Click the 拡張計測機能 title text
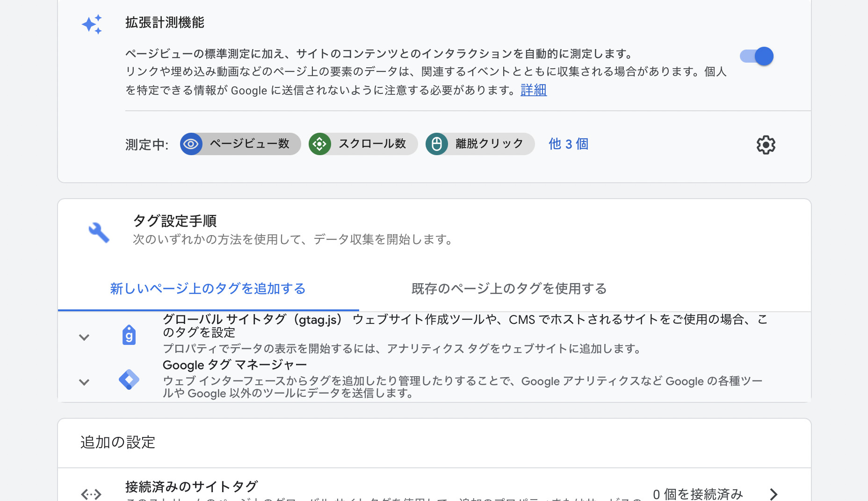Image resolution: width=868 pixels, height=501 pixels. [x=165, y=22]
